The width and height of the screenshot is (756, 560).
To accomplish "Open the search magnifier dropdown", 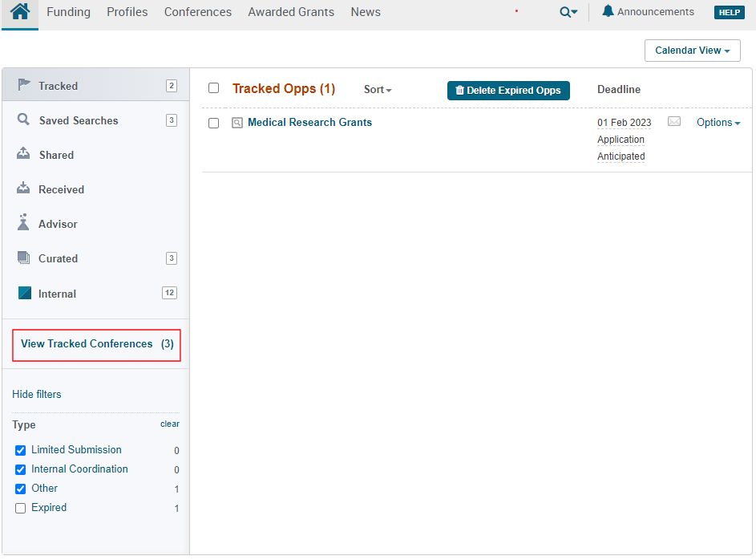I will click(x=568, y=12).
